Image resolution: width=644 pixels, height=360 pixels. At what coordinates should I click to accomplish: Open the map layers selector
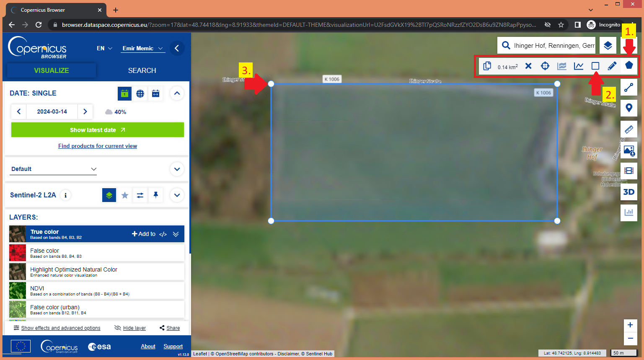(608, 45)
